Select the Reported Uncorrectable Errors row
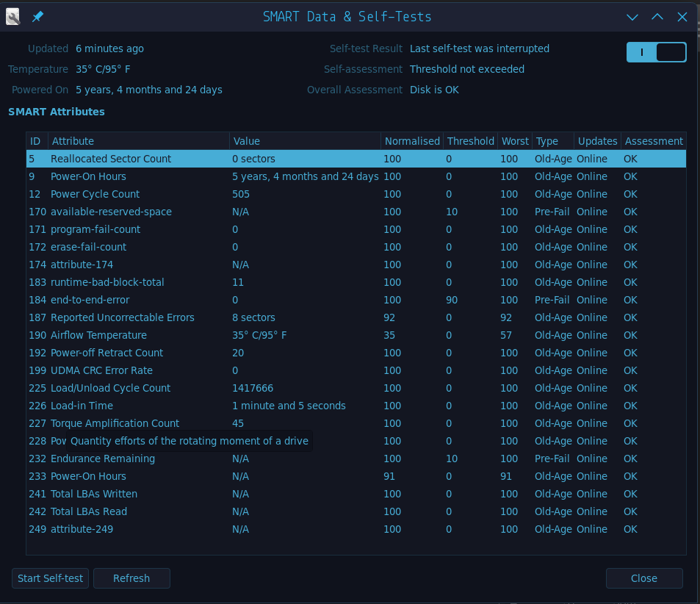Viewport: 700px width, 604px height. click(x=122, y=317)
